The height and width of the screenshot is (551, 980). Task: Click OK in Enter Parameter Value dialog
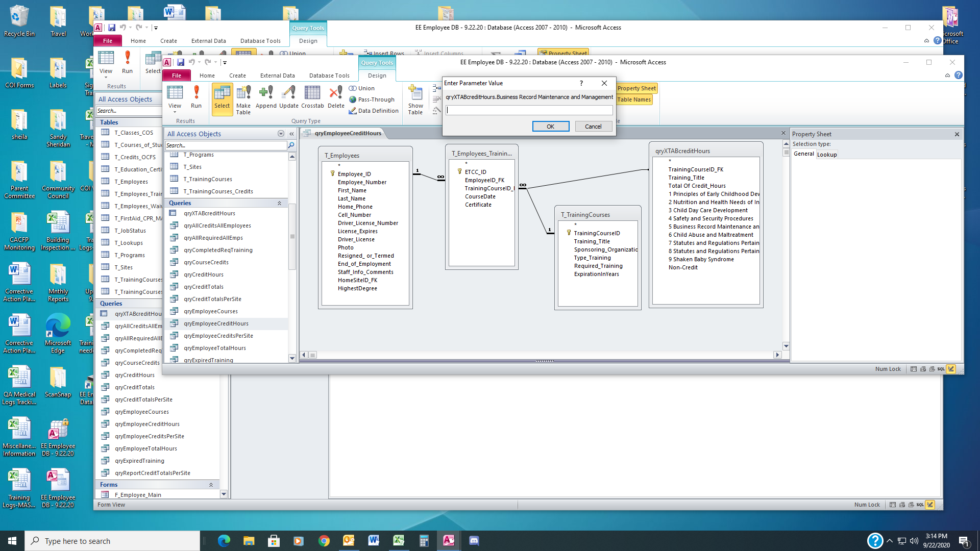point(550,127)
